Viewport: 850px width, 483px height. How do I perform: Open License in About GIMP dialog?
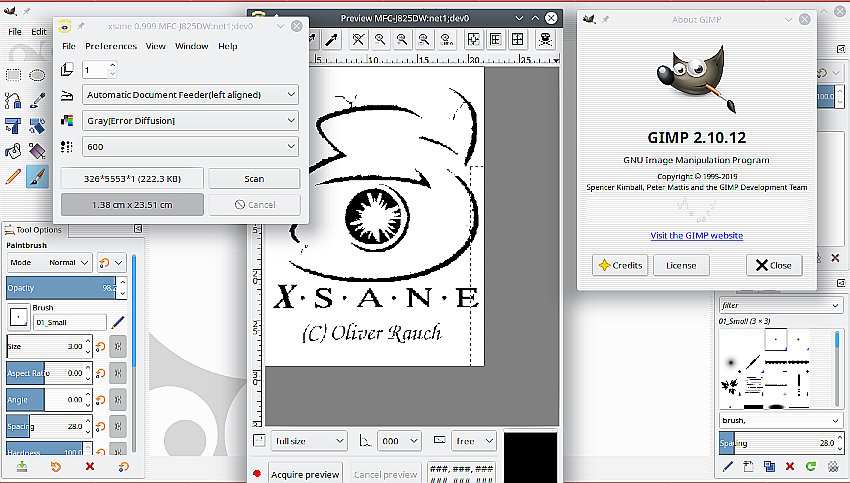681,265
